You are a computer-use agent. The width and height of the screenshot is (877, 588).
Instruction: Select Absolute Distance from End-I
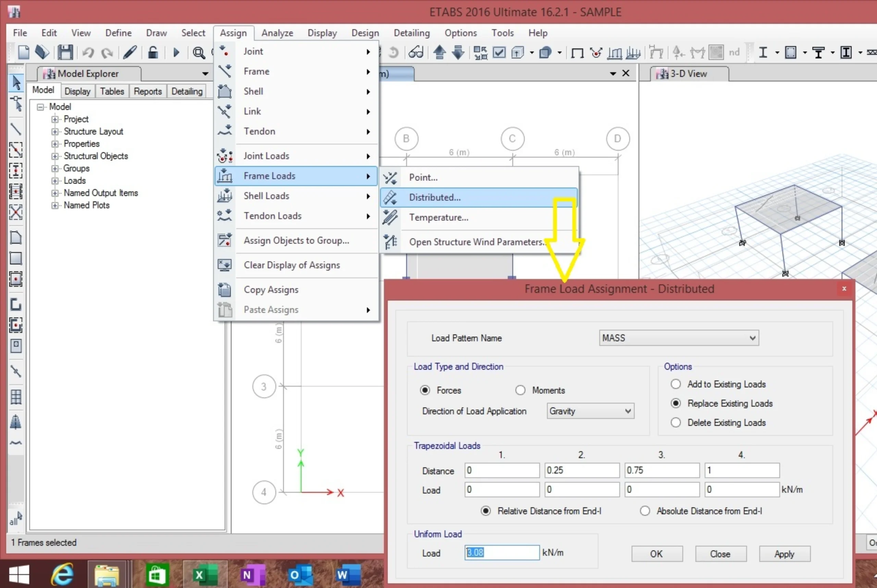point(645,511)
